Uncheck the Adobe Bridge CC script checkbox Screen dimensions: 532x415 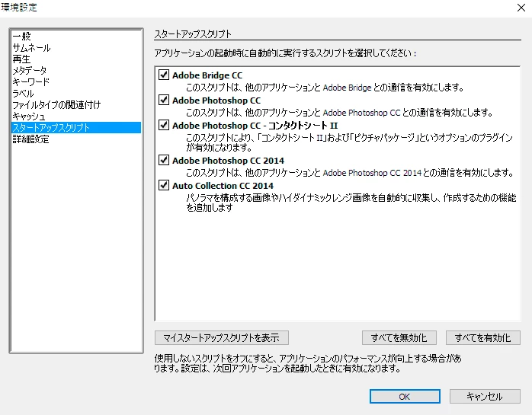(x=164, y=75)
